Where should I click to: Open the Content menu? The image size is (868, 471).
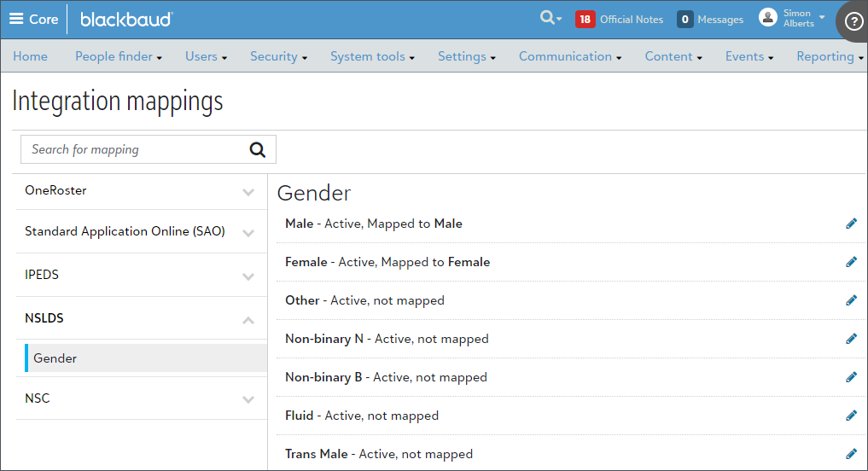click(673, 56)
